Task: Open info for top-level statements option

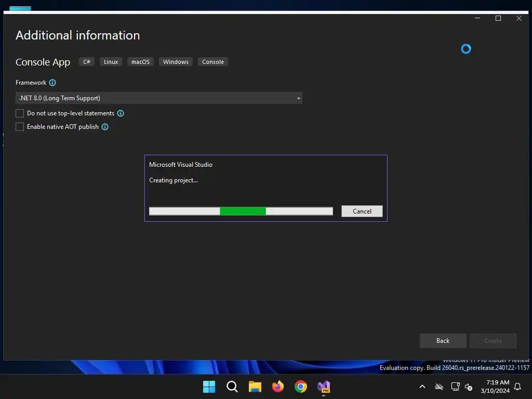Action: tap(121, 113)
